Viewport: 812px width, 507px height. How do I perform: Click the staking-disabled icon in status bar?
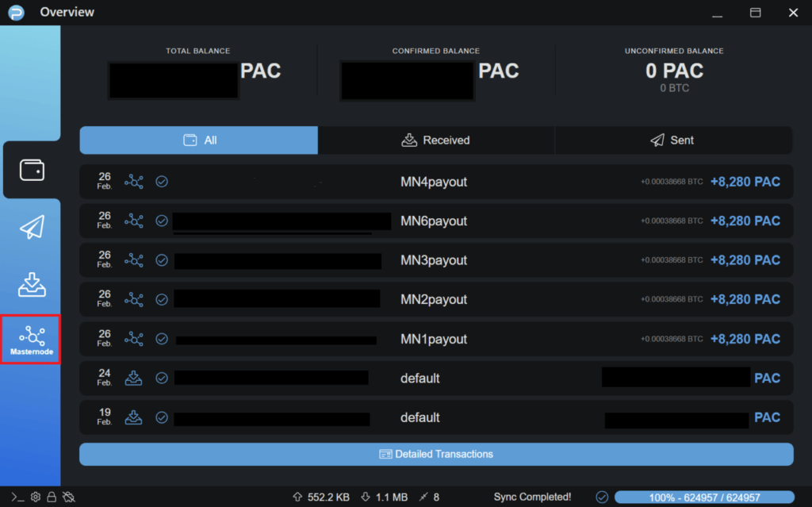point(68,497)
